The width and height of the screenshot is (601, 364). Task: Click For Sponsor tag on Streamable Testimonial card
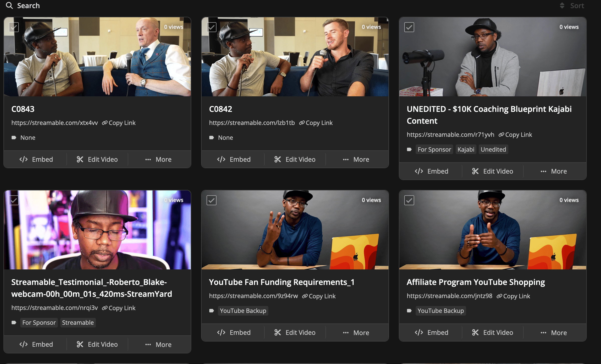(39, 323)
